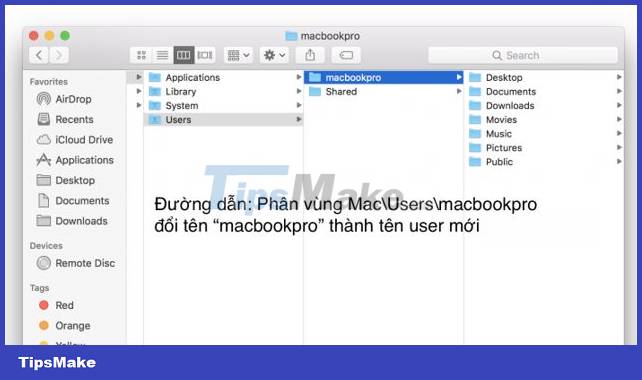Select the Movies folder
Viewport: 642px width, 380px height.
(x=545, y=120)
